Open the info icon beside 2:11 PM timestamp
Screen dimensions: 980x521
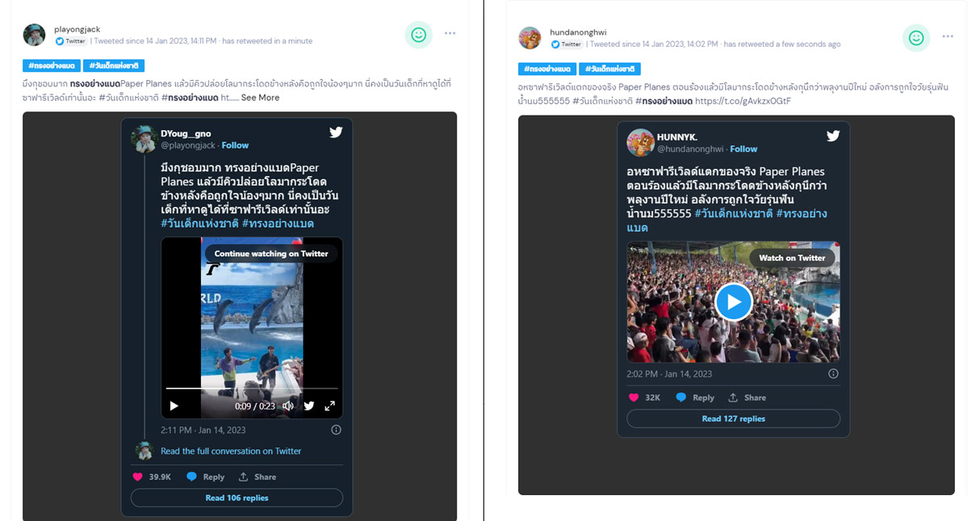[336, 430]
